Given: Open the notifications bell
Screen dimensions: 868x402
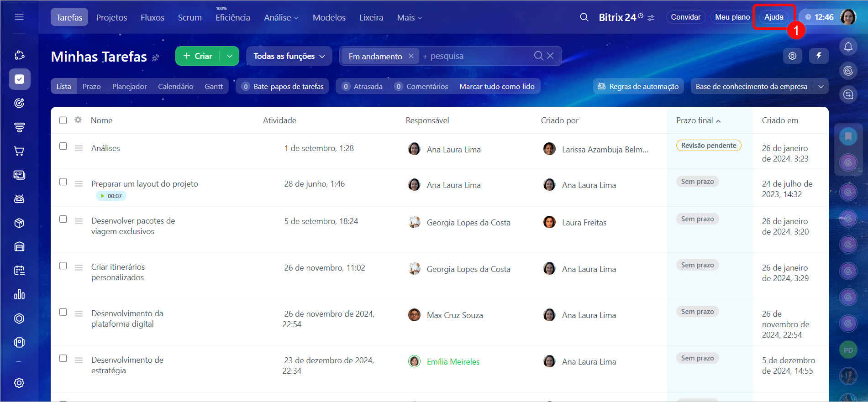Looking at the screenshot, I should pyautogui.click(x=848, y=47).
